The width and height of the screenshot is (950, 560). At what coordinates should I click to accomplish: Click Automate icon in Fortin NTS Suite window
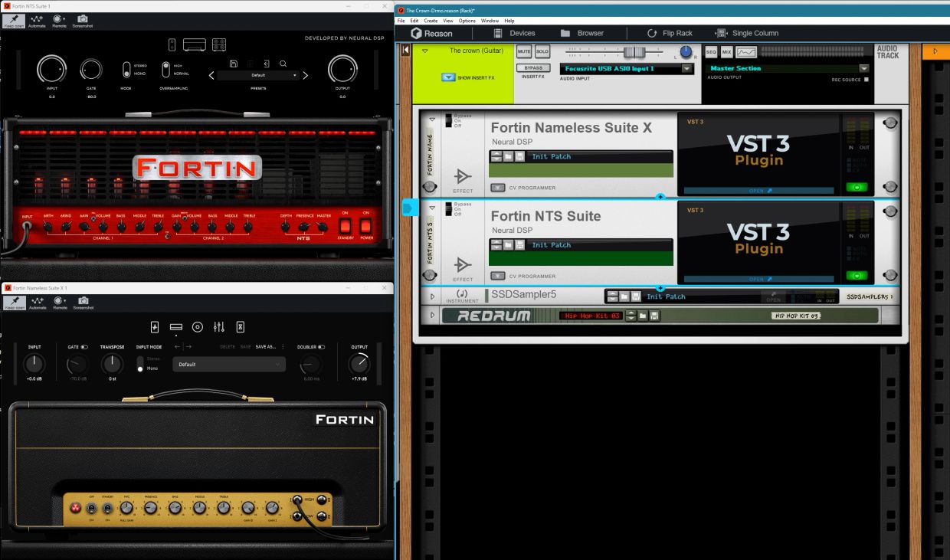[37, 21]
